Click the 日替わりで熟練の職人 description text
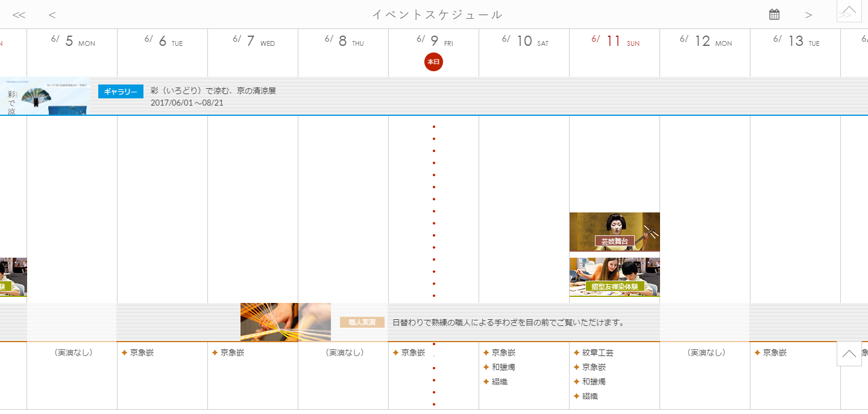 pyautogui.click(x=508, y=322)
